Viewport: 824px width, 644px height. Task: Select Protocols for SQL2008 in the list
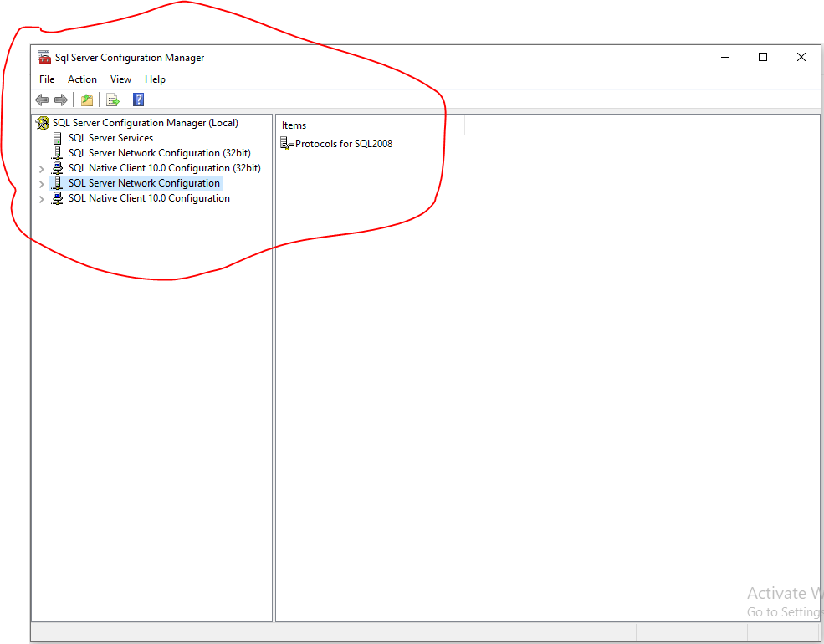click(344, 143)
